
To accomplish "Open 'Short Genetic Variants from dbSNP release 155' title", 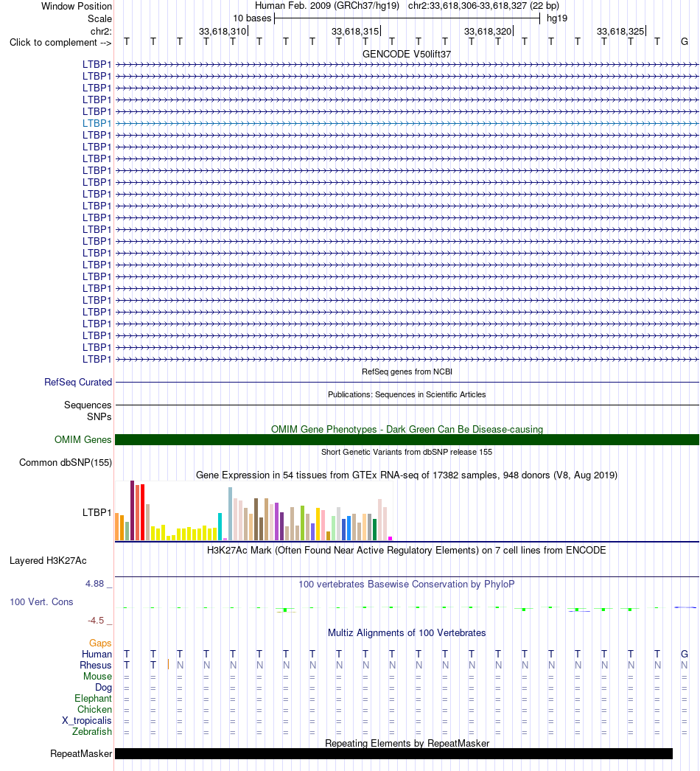I will [x=407, y=452].
